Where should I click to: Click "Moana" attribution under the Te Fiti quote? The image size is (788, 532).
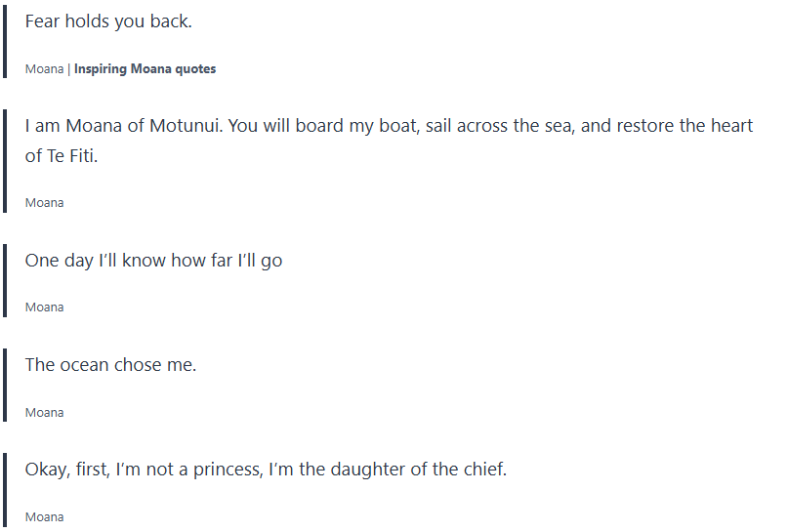click(x=44, y=203)
